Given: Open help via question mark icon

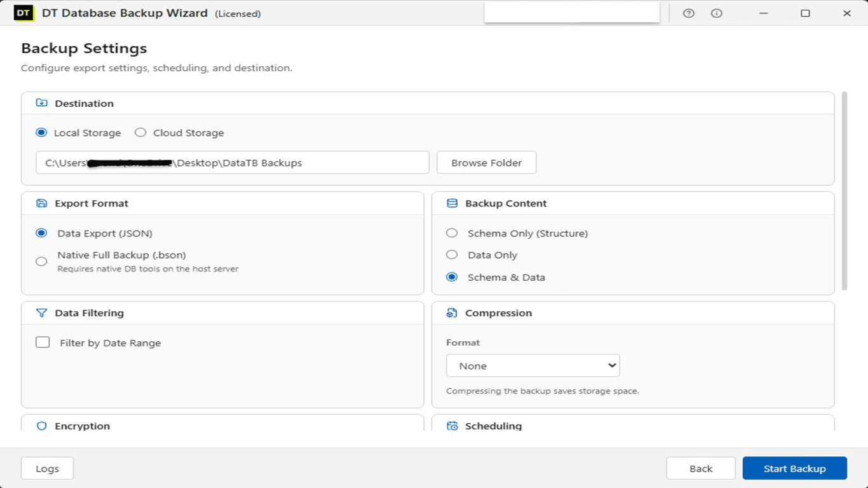Looking at the screenshot, I should tap(689, 13).
